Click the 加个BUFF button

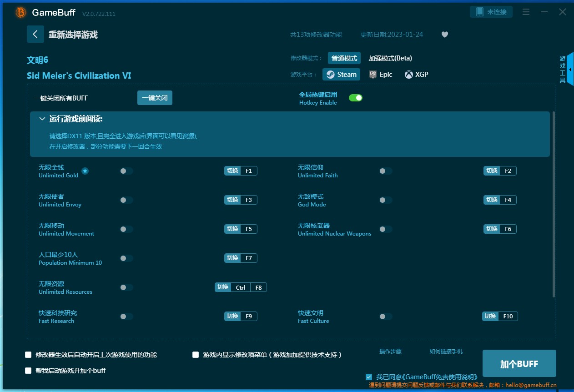pos(519,364)
